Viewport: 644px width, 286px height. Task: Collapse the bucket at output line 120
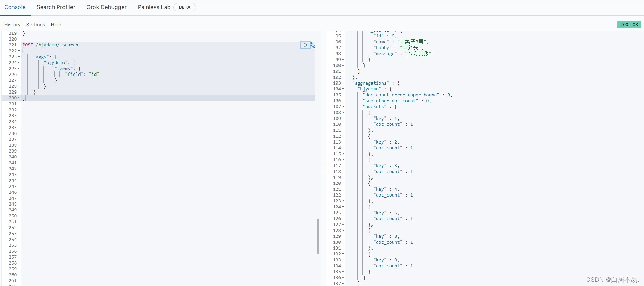[x=343, y=183]
